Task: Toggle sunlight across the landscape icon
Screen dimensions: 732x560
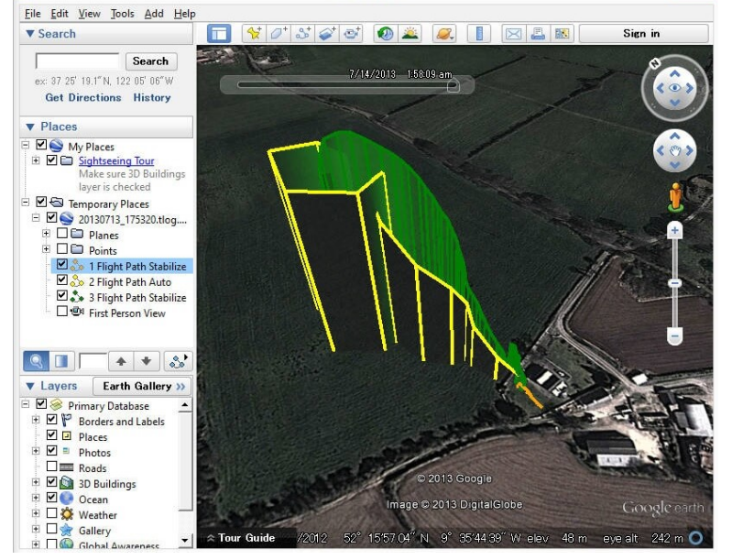Action: pos(410,34)
